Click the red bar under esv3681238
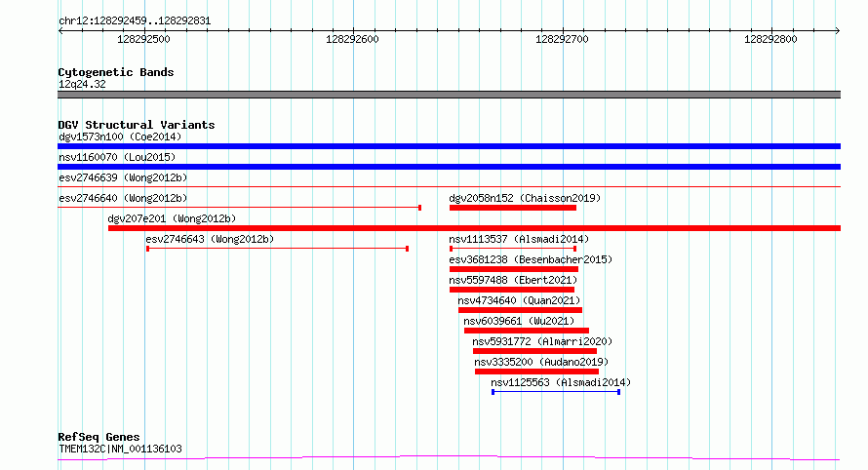This screenshot has width=868, height=470. [514, 269]
